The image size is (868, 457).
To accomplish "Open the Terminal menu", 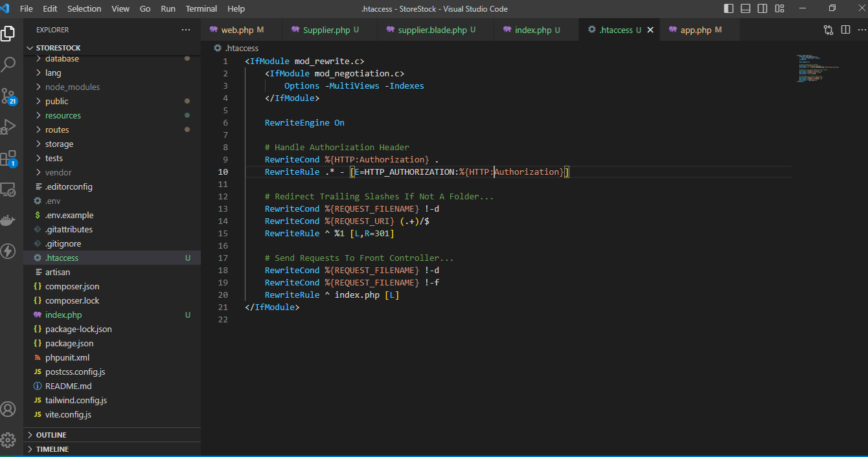I will [x=201, y=8].
